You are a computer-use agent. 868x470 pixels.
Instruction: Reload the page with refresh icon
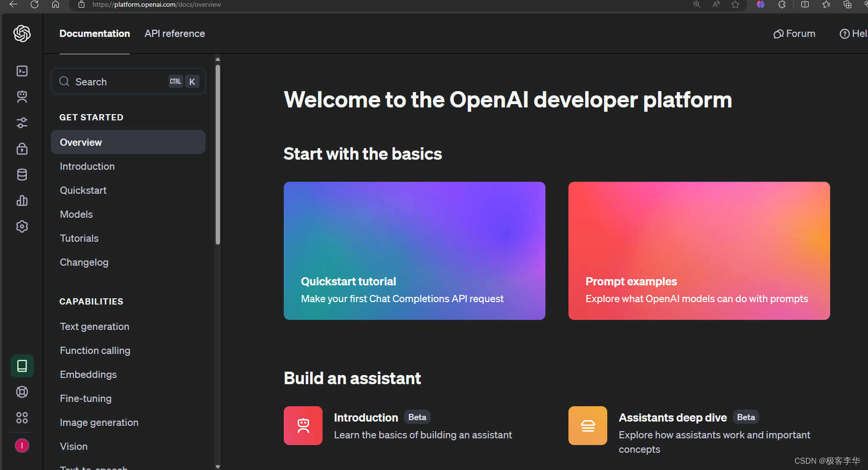[35, 4]
